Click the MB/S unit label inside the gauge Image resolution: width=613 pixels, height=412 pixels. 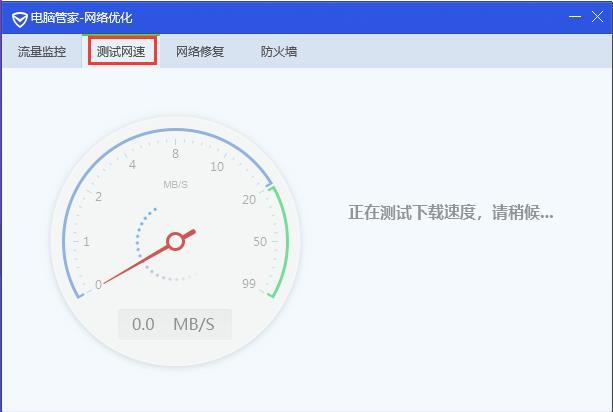pyautogui.click(x=176, y=185)
